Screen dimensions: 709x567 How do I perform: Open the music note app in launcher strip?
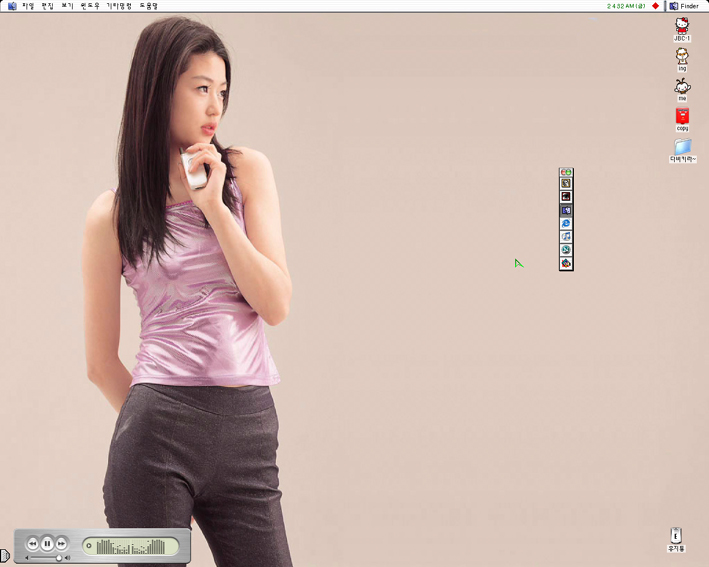(x=566, y=236)
